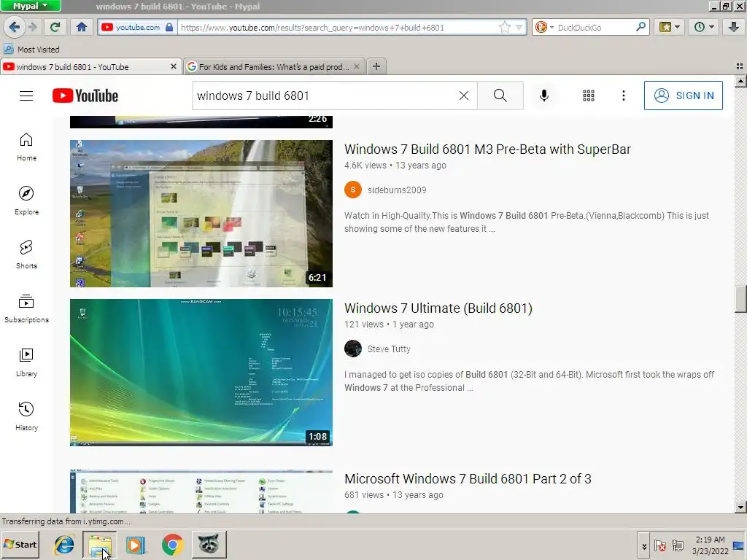This screenshot has height=560, width=747.
Task: Click the SIGN IN button
Action: point(683,96)
